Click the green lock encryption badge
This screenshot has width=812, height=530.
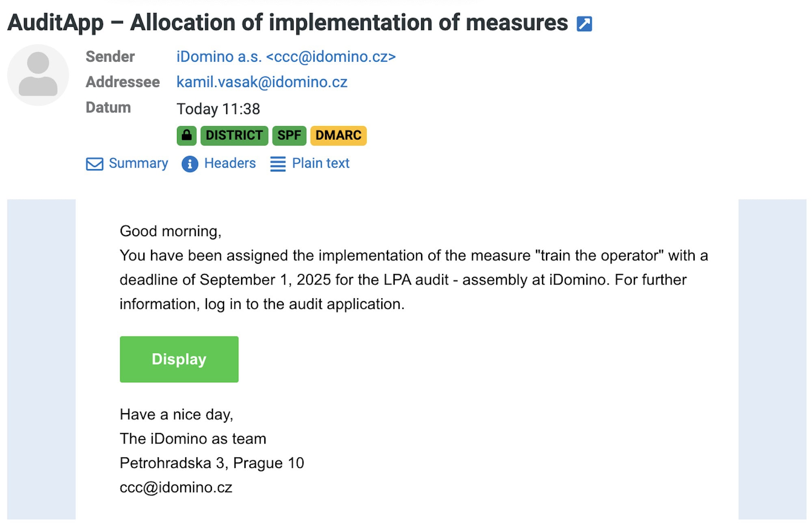pyautogui.click(x=186, y=136)
